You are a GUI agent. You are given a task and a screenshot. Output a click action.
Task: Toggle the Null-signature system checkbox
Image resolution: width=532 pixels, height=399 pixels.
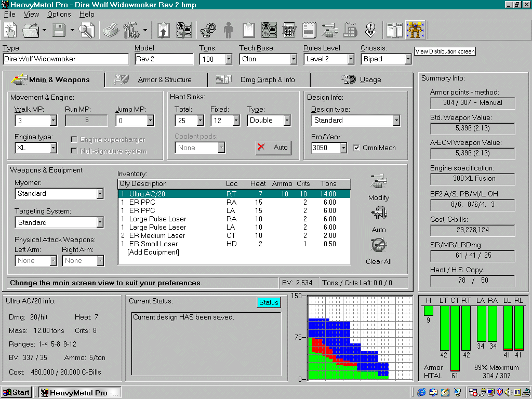[x=74, y=151]
